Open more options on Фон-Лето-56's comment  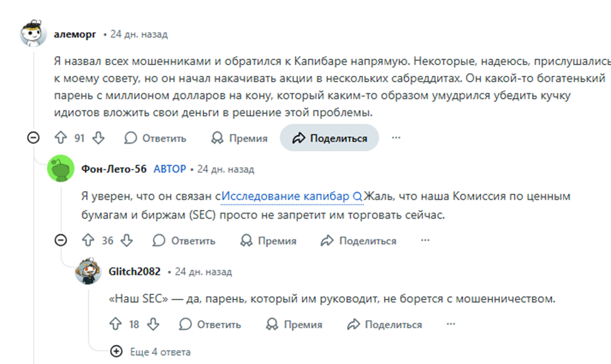tap(425, 241)
